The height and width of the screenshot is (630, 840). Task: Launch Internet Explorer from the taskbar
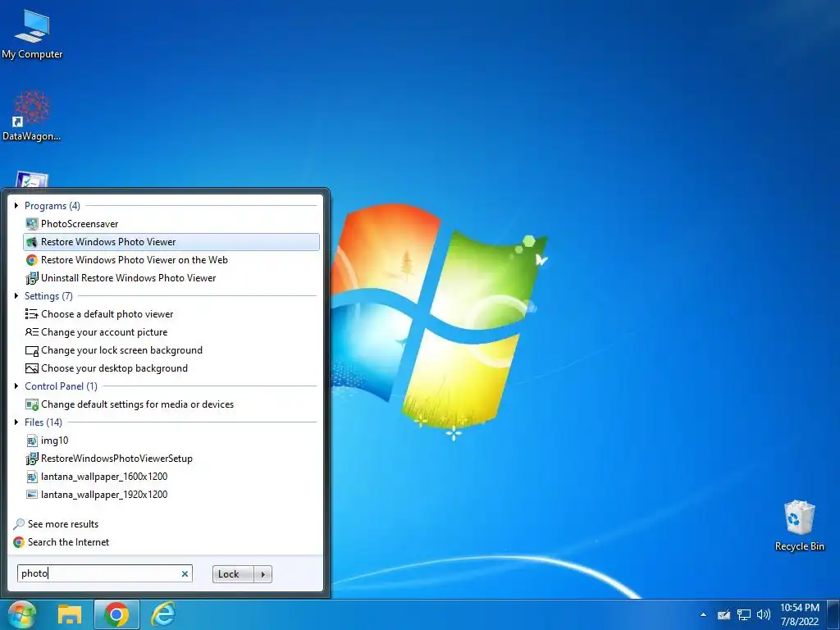tap(163, 614)
